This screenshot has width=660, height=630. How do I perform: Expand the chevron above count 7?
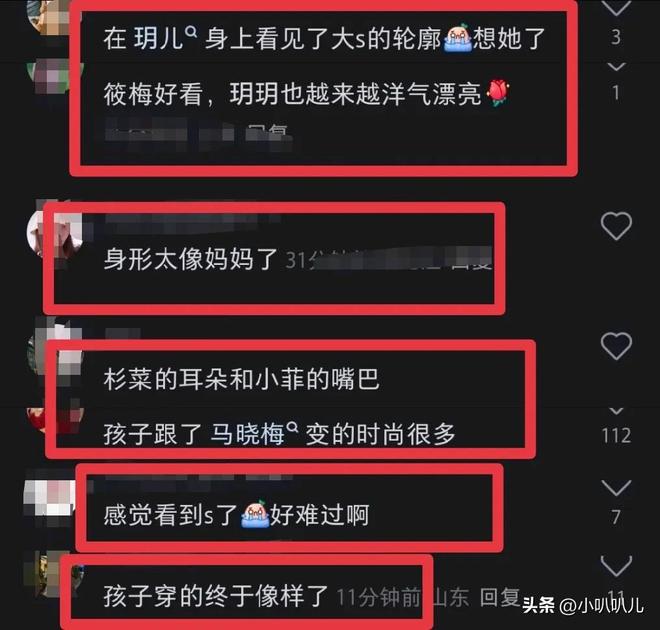point(616,487)
